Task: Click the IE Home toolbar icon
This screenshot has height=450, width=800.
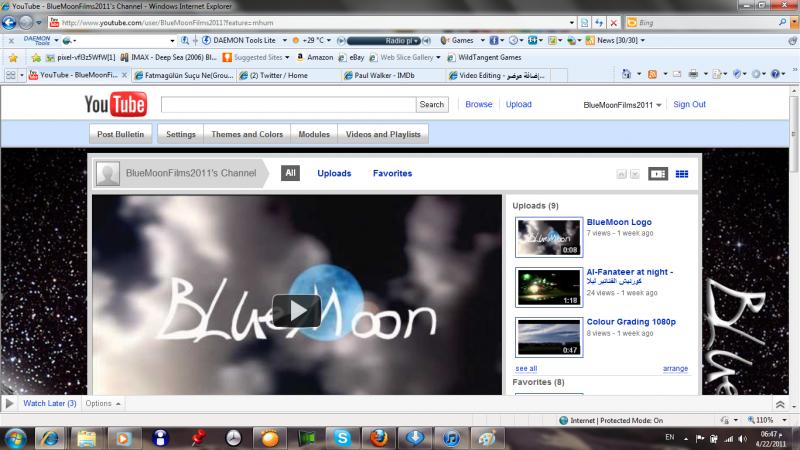Action: (x=627, y=74)
